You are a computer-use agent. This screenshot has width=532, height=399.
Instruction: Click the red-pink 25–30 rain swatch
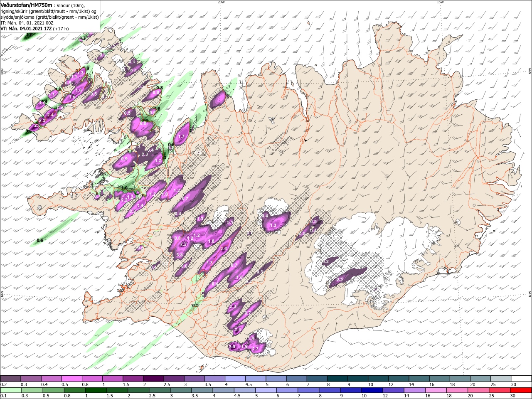pos(499,390)
